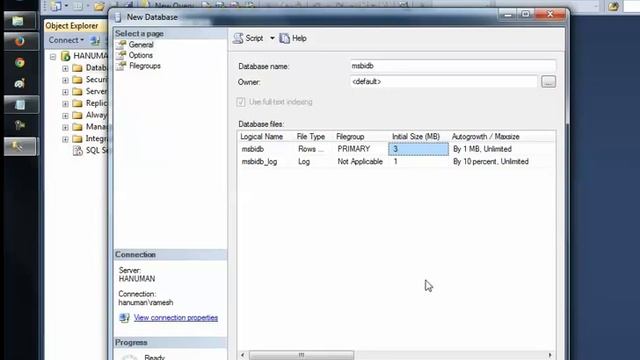Minimize the New Database dialog
The width and height of the screenshot is (640, 360).
coord(508,15)
